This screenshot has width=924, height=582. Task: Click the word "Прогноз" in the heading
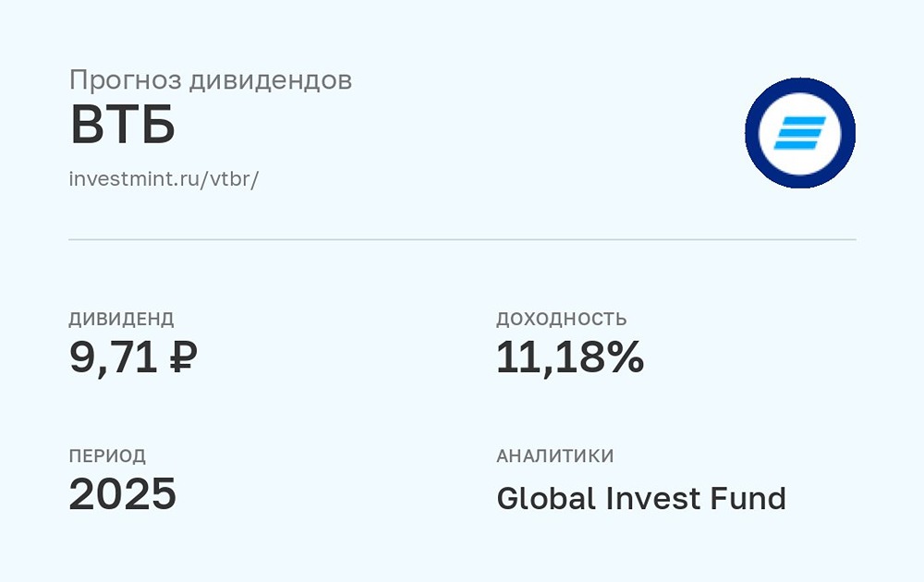(124, 80)
